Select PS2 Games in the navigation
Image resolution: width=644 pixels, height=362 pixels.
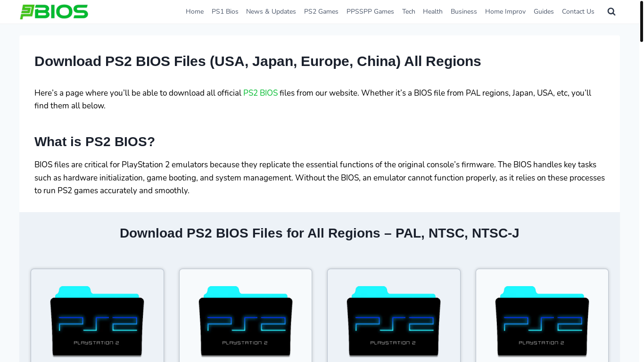(x=321, y=12)
